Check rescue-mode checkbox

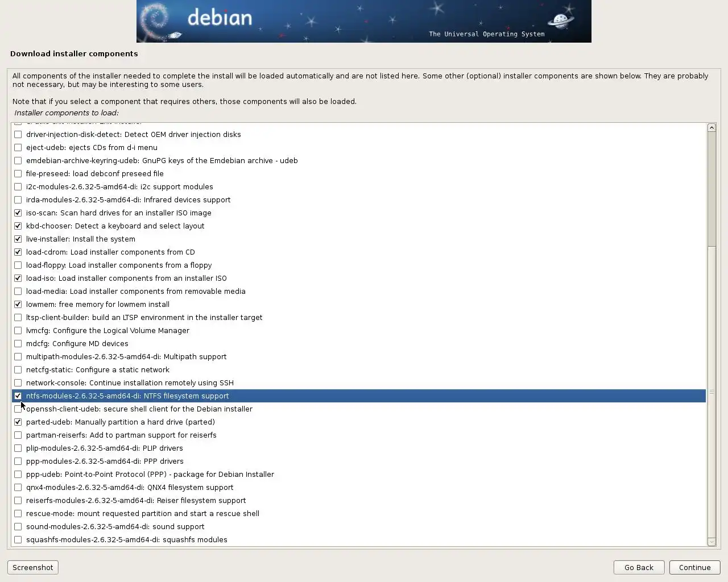pyautogui.click(x=18, y=514)
